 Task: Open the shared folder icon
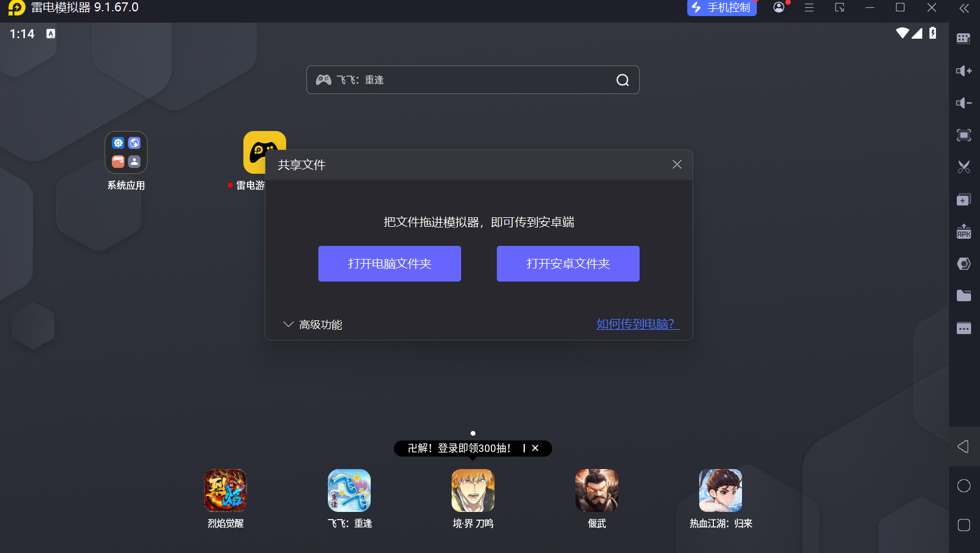(964, 295)
